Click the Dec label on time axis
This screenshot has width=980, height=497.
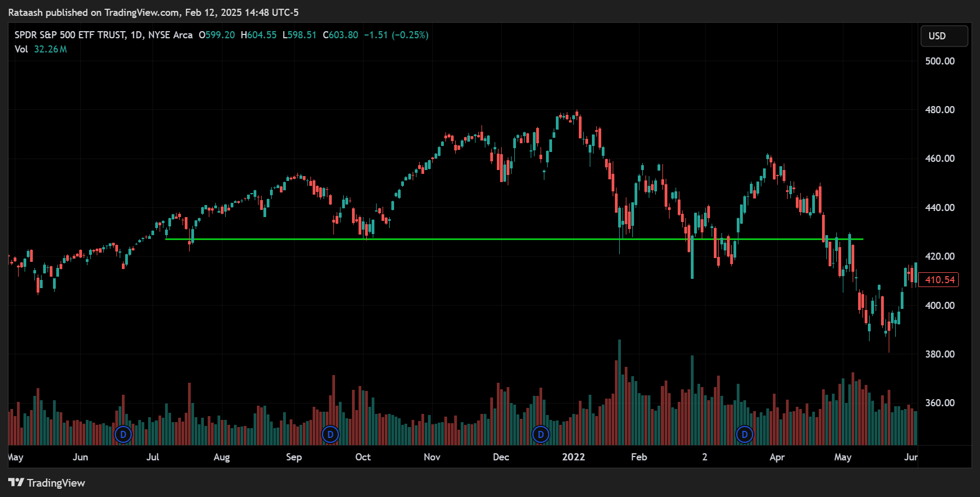point(501,457)
